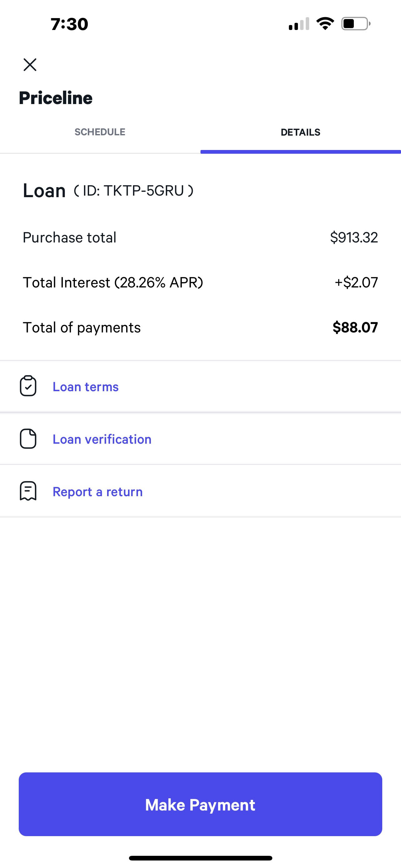Open the Loan verification link
Screen dimensions: 401x868
click(x=102, y=439)
